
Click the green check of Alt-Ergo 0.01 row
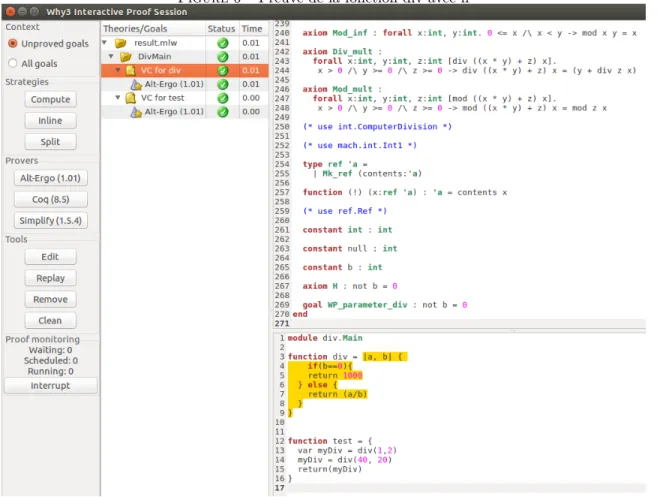[x=223, y=84]
